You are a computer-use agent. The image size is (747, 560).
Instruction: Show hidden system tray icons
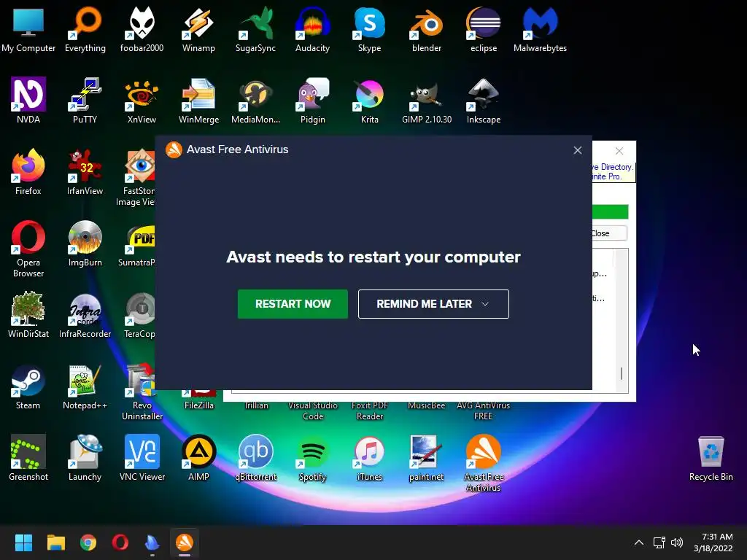639,542
